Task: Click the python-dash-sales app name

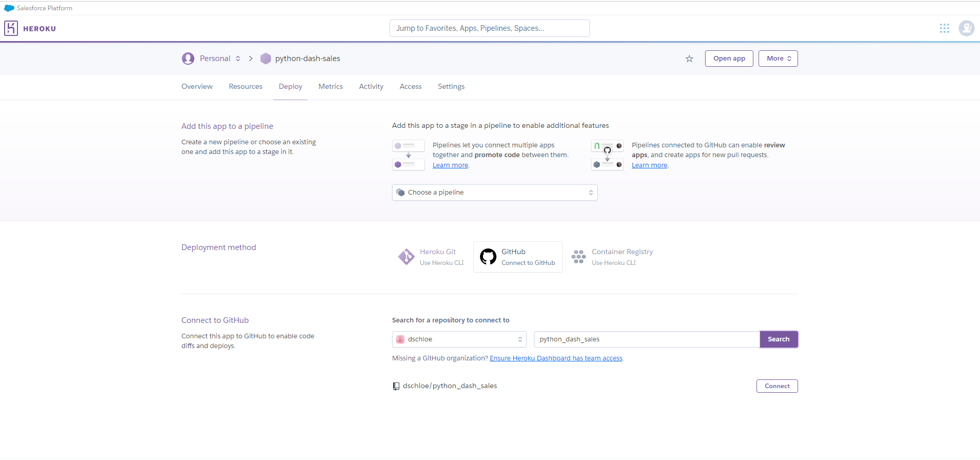Action: click(307, 59)
